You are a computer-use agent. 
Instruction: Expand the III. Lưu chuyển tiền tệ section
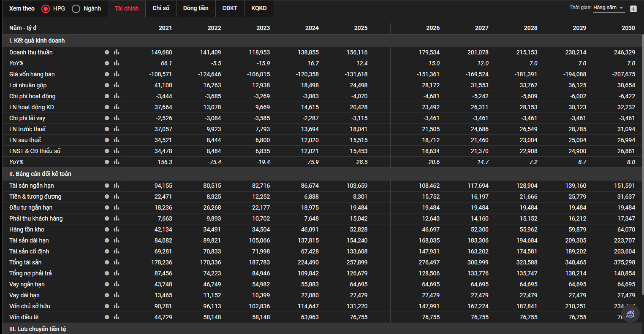click(38, 329)
